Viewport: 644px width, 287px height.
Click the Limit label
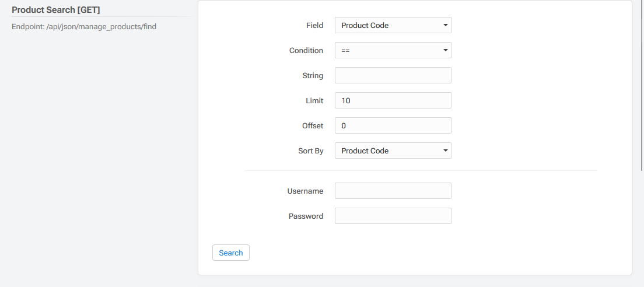[314, 100]
